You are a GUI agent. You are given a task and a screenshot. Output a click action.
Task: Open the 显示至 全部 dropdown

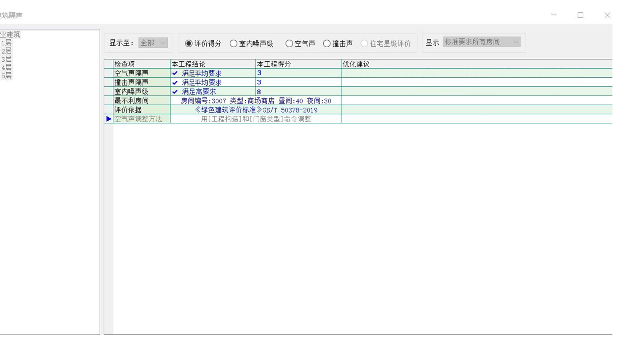click(153, 43)
